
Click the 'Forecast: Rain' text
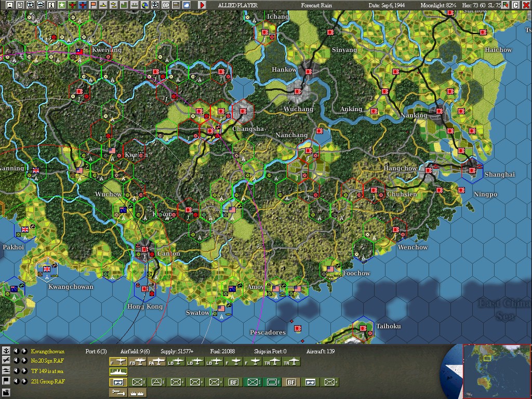coord(316,5)
